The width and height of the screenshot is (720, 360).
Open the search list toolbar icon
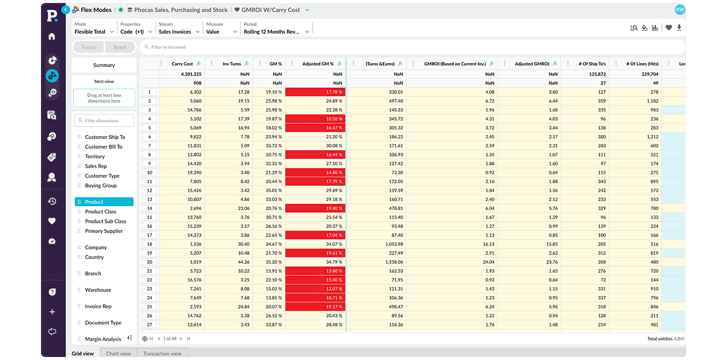tap(634, 28)
